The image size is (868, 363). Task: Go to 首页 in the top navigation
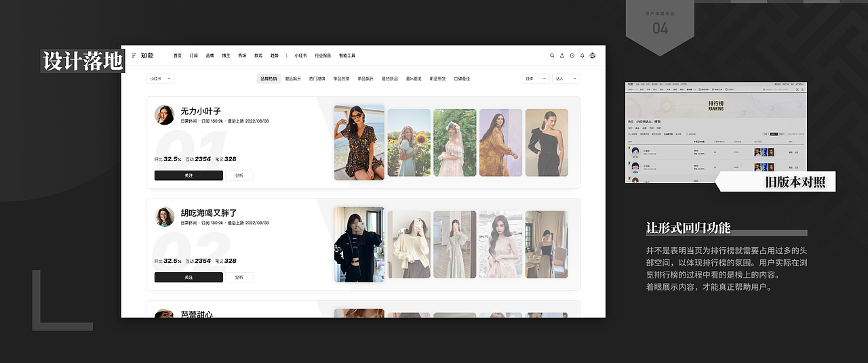178,56
